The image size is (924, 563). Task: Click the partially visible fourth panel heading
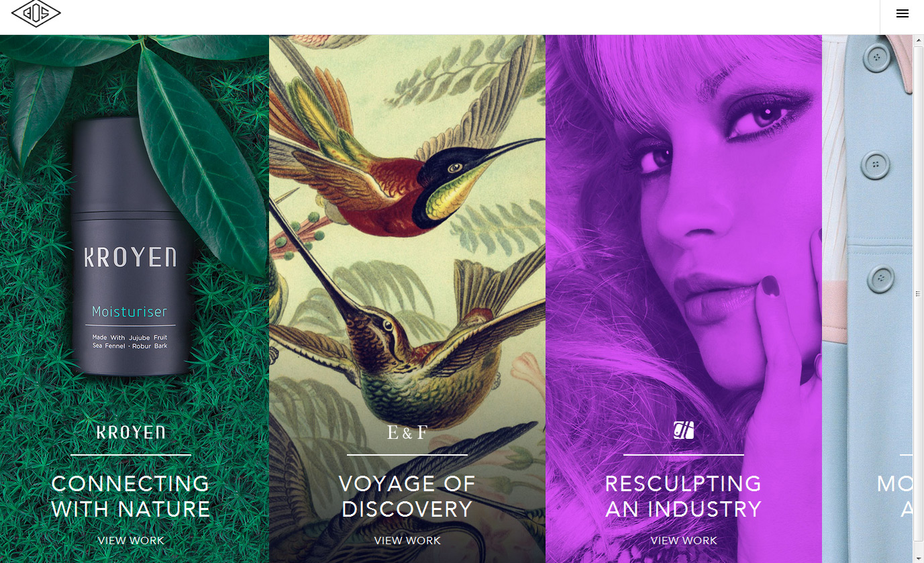pyautogui.click(x=895, y=496)
